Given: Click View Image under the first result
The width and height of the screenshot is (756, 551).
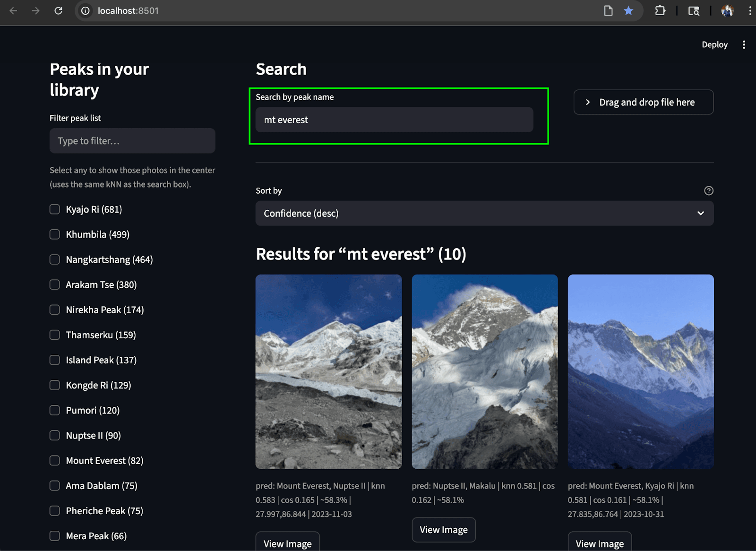Looking at the screenshot, I should [287, 542].
